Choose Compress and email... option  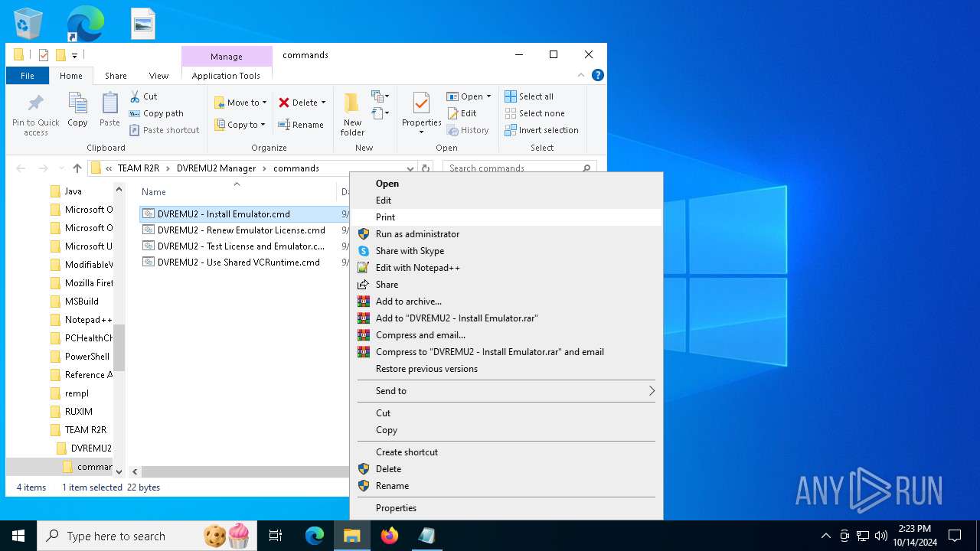point(506,335)
